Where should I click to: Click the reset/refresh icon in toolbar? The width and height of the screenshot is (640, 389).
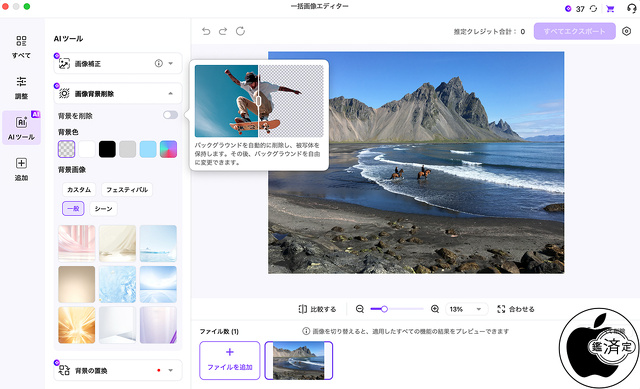pyautogui.click(x=240, y=31)
